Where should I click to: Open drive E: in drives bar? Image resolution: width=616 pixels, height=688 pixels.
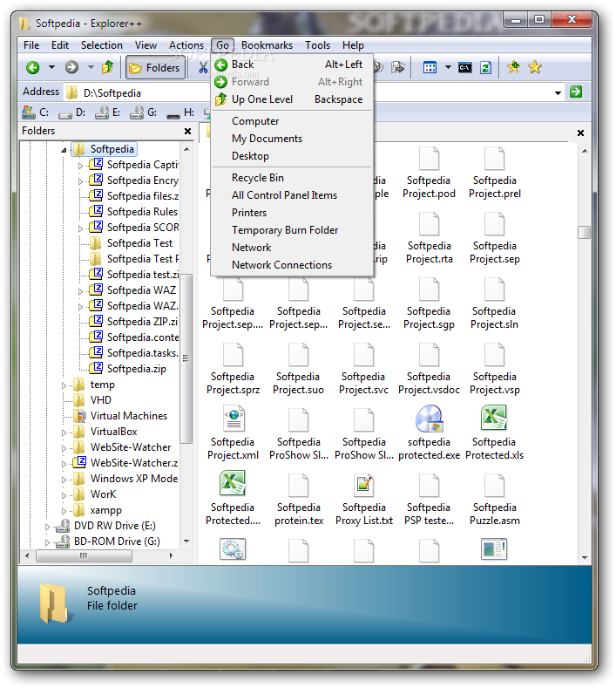pyautogui.click(x=108, y=112)
